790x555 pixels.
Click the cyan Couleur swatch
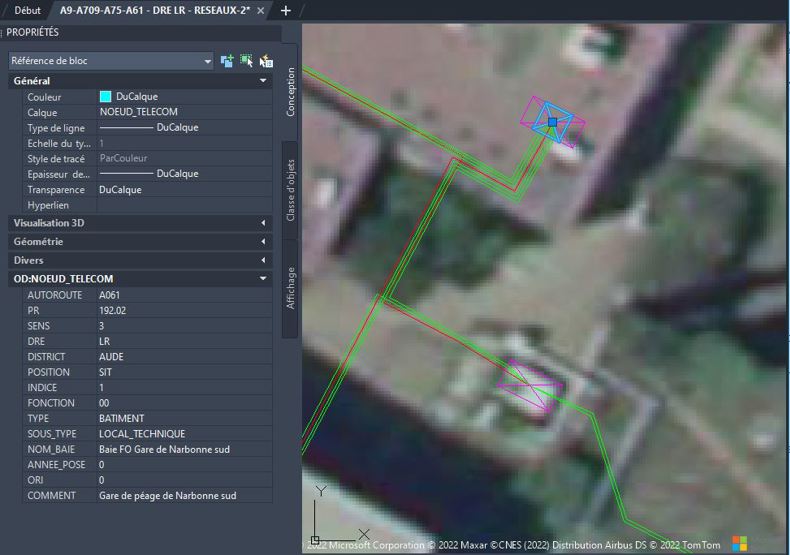105,97
